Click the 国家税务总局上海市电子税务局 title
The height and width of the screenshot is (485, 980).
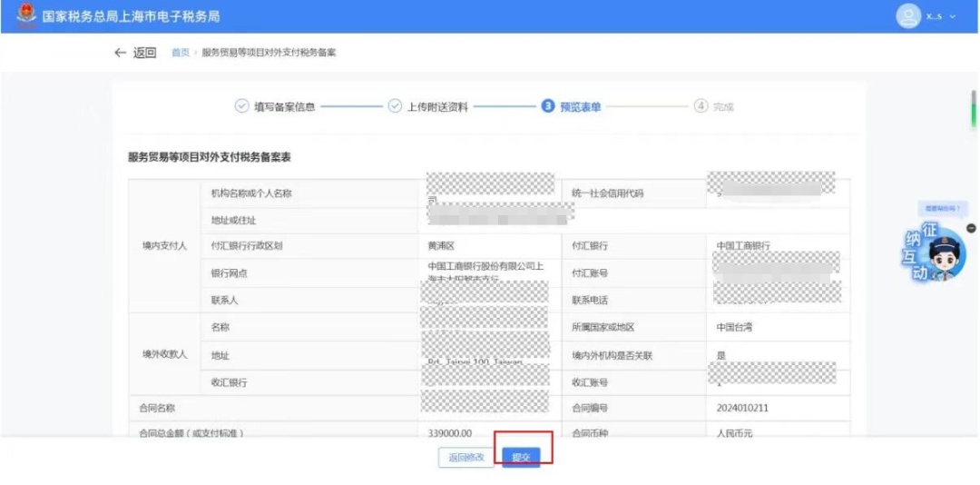(131, 16)
